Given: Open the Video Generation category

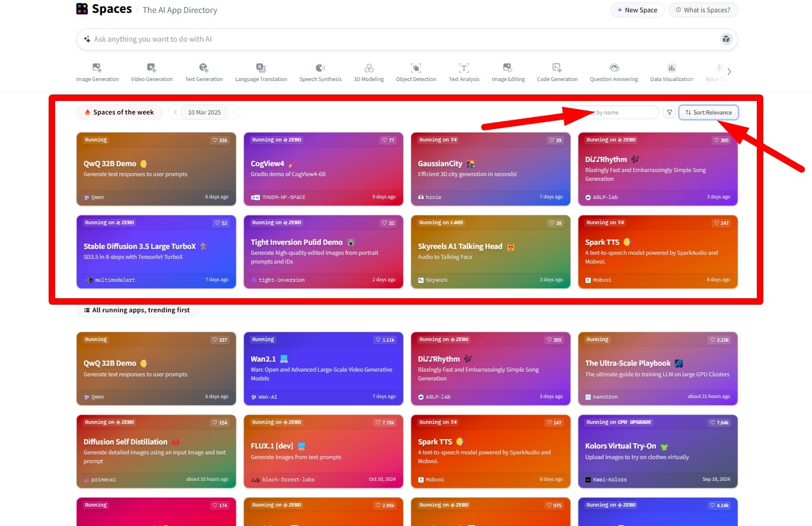Looking at the screenshot, I should coord(152,72).
